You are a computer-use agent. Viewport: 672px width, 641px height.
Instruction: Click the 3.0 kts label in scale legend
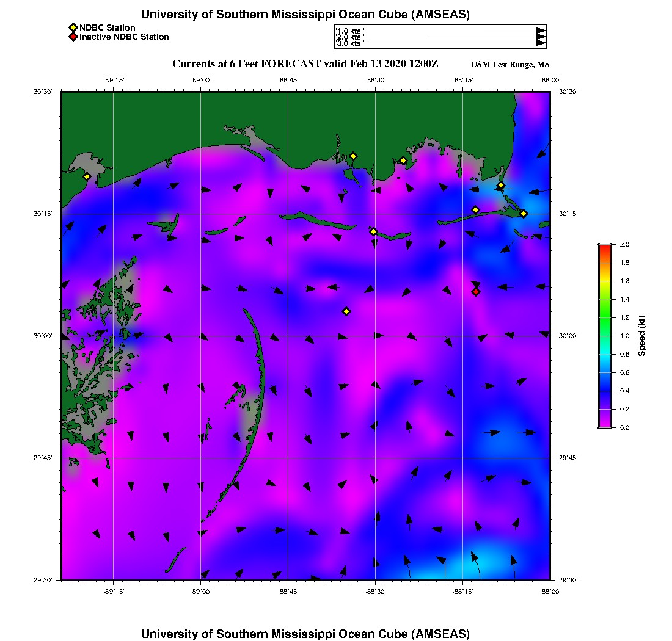(351, 43)
